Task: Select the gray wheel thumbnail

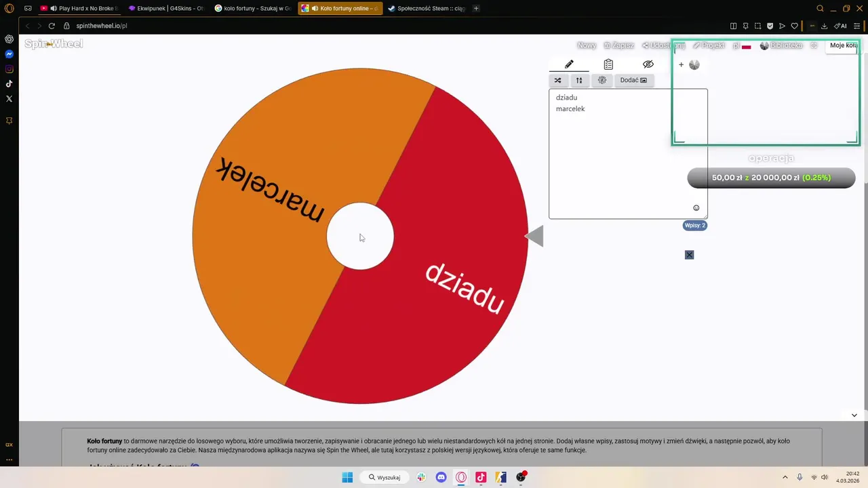Action: 694,65
